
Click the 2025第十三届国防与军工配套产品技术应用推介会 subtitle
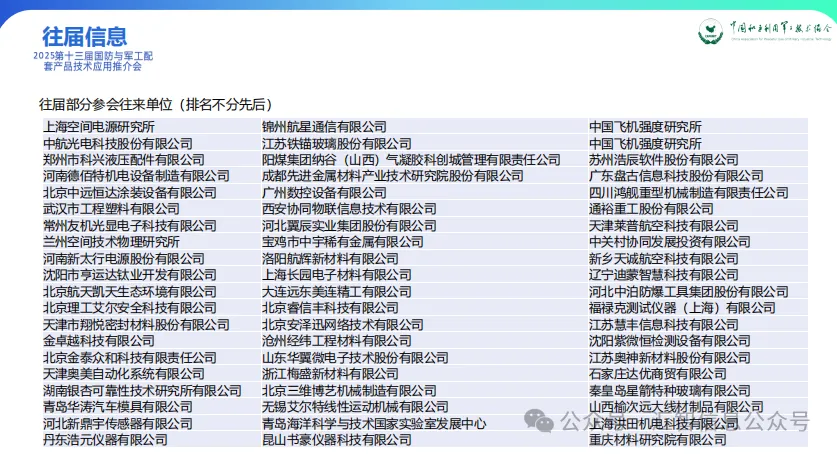[x=93, y=61]
